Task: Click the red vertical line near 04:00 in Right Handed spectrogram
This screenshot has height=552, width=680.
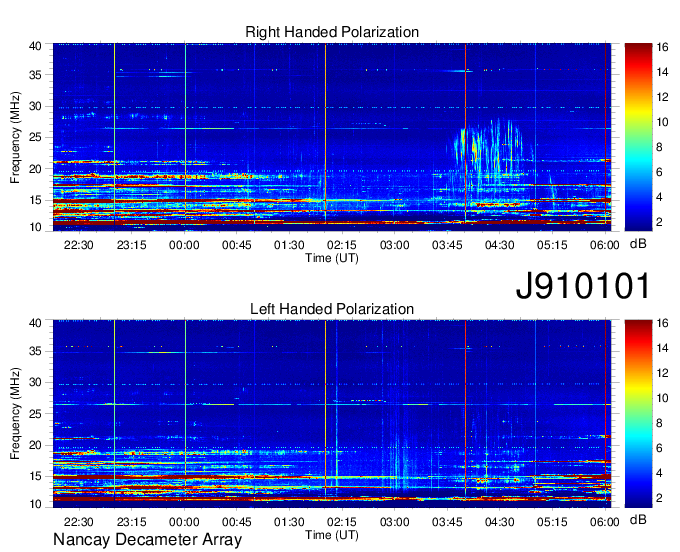Action: [x=465, y=132]
